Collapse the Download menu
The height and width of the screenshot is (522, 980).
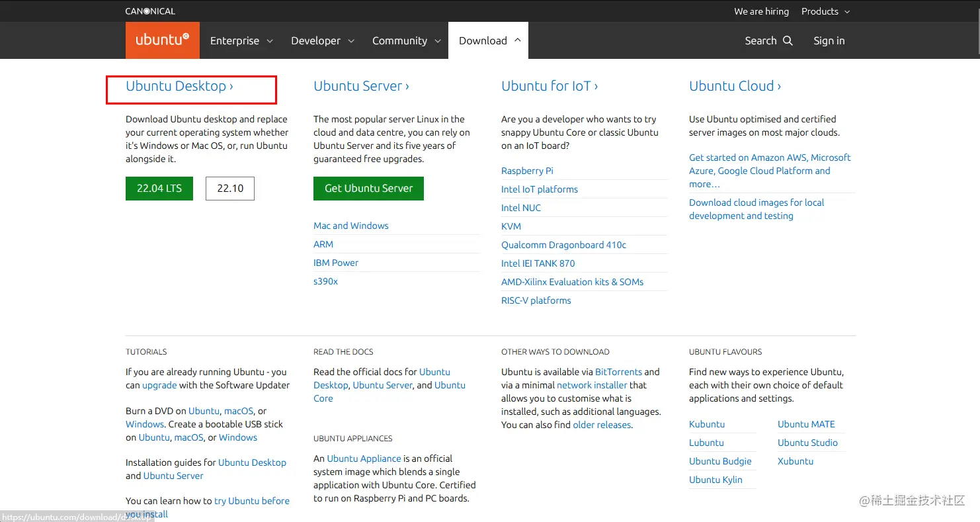(489, 40)
